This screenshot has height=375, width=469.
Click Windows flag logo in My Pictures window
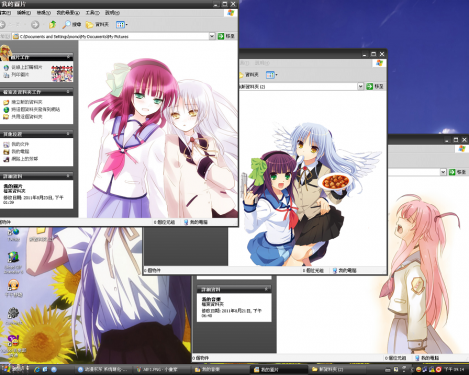pyautogui.click(x=231, y=13)
